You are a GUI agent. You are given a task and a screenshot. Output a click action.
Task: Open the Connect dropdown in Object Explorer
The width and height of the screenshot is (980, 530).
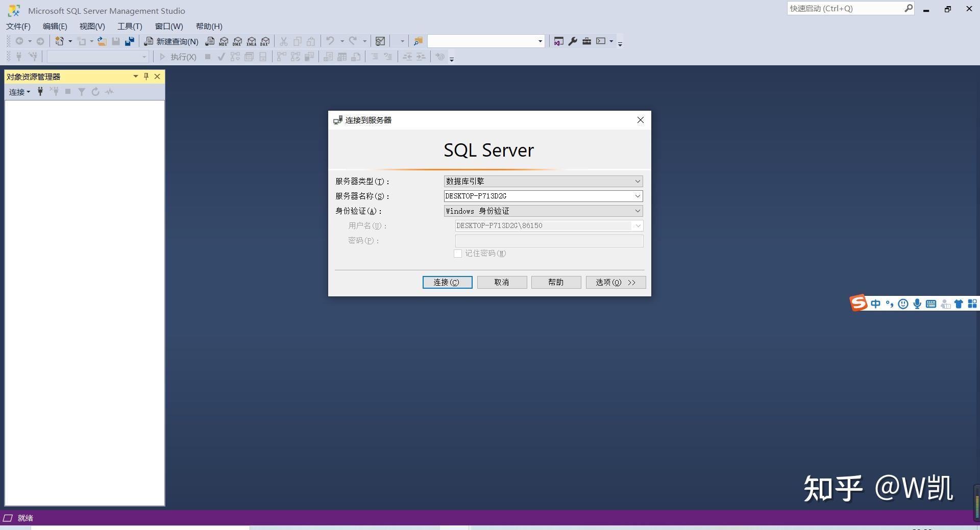[x=19, y=92]
